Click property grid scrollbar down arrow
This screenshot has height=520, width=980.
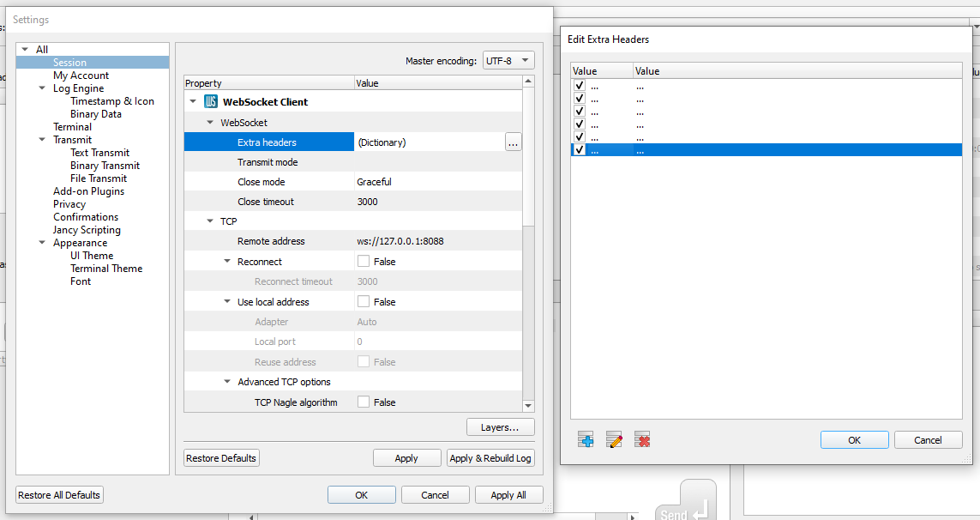tap(528, 406)
